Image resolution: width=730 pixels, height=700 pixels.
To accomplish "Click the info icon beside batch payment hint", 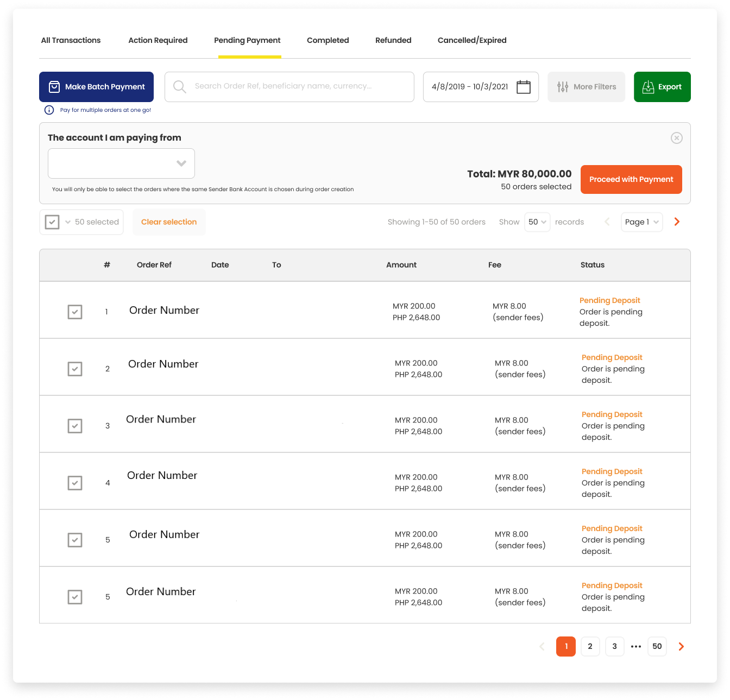I will point(49,110).
